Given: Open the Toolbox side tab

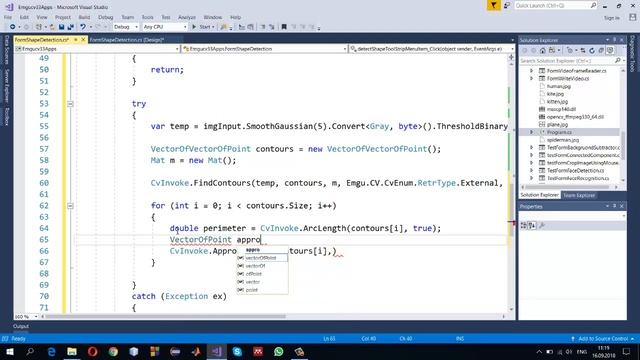Looking at the screenshot, I should coord(7,117).
